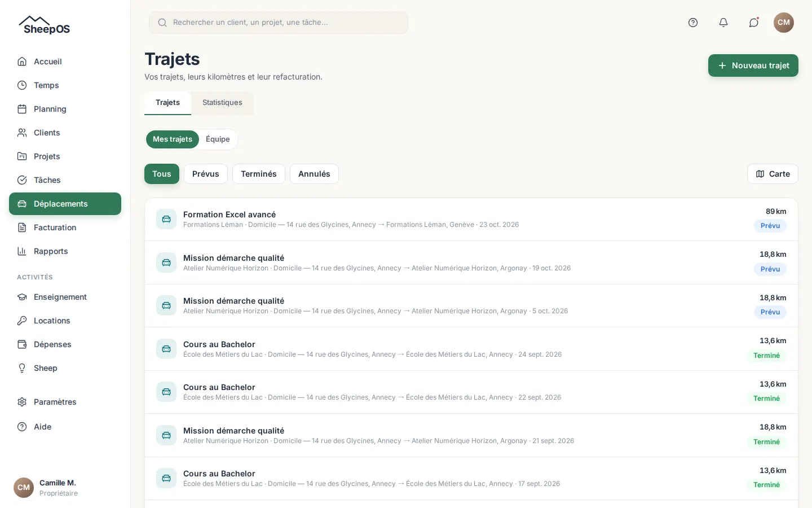
Task: Filter trips by Terminés
Action: click(x=259, y=174)
